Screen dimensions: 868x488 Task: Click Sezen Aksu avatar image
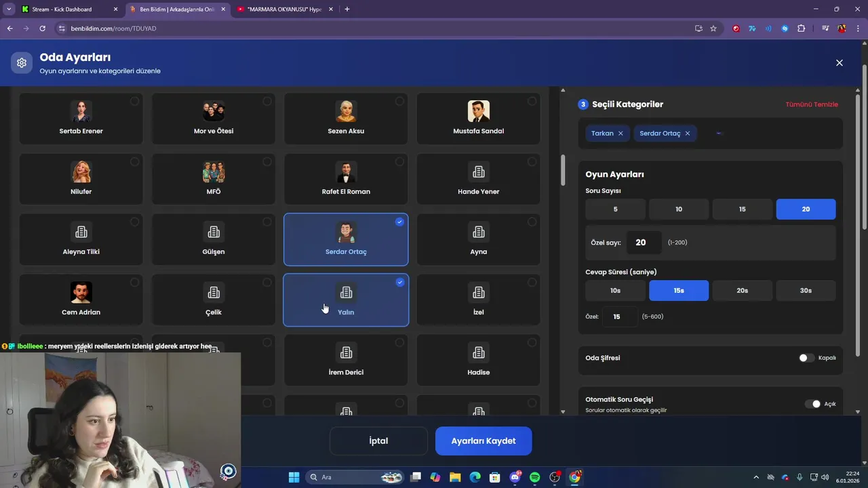(x=346, y=111)
